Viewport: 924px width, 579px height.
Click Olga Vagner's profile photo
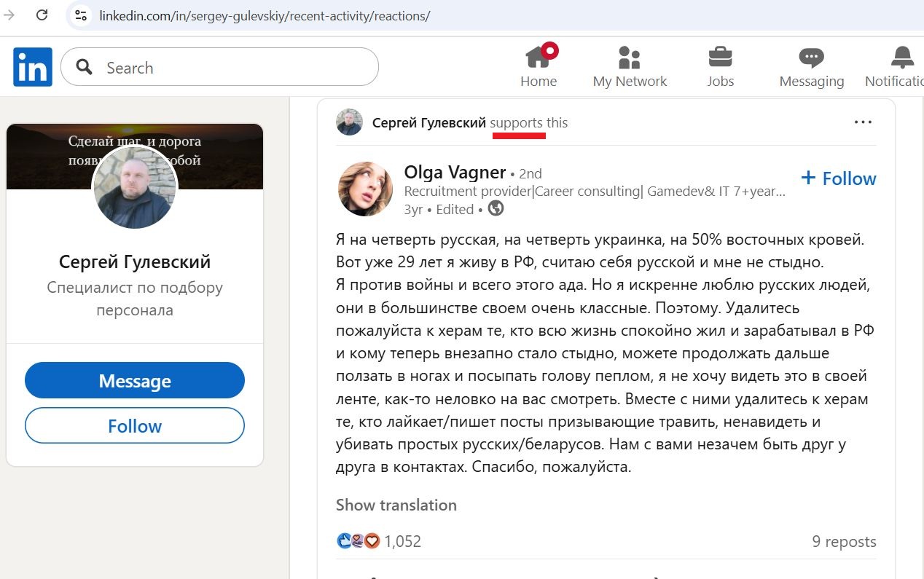pyautogui.click(x=365, y=189)
